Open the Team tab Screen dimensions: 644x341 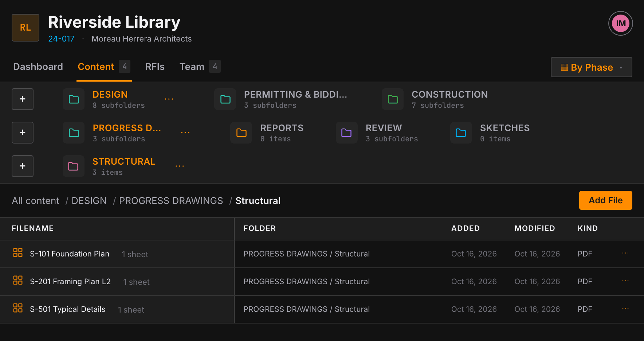point(200,67)
